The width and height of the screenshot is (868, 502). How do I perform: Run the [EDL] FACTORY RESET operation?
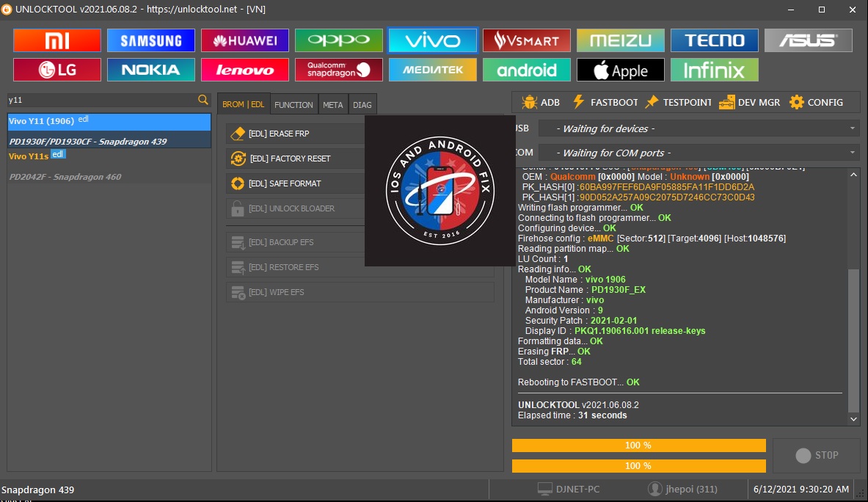click(296, 159)
